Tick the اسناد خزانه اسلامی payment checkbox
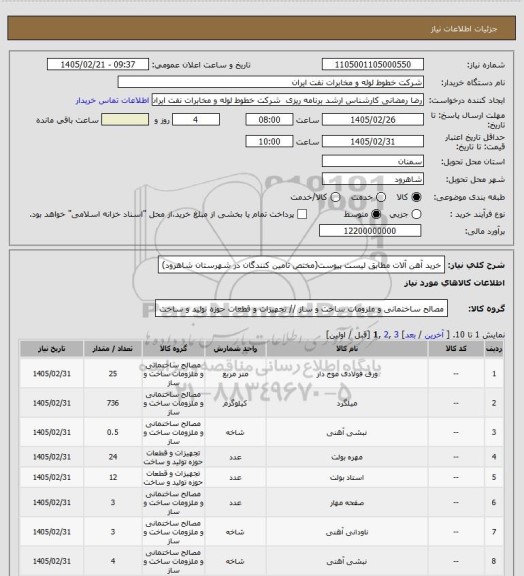 302,214
